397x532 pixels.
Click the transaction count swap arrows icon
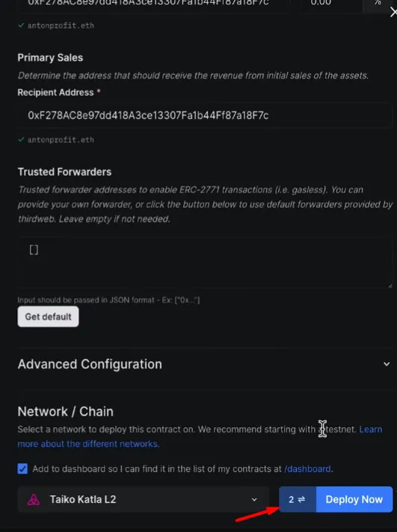[x=301, y=499]
